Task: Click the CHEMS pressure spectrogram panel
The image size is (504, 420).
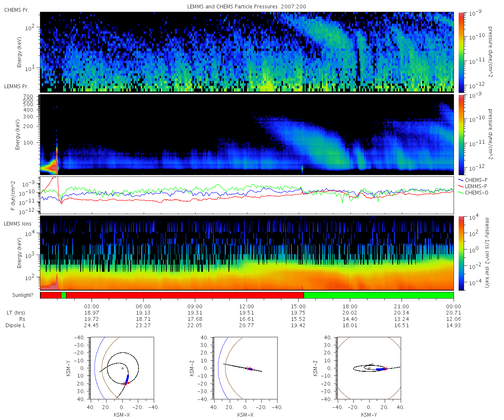Action: pos(247,52)
